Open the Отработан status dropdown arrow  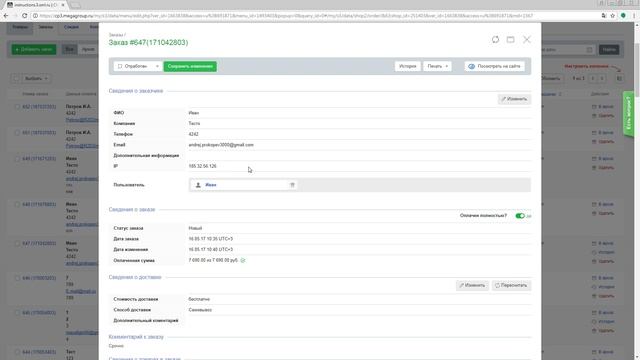(157, 66)
